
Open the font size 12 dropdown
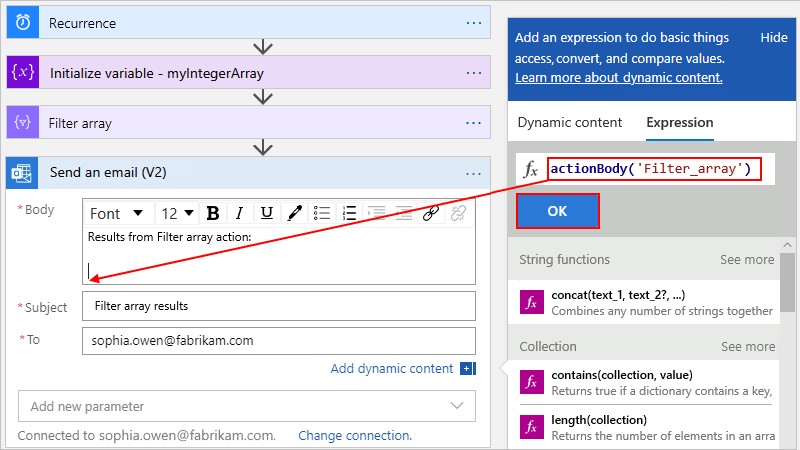tap(177, 213)
